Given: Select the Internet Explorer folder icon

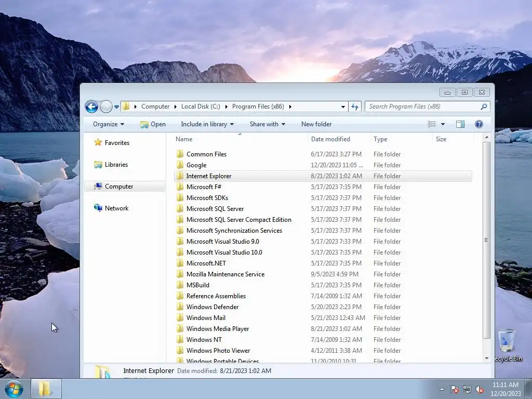Looking at the screenshot, I should click(x=180, y=176).
